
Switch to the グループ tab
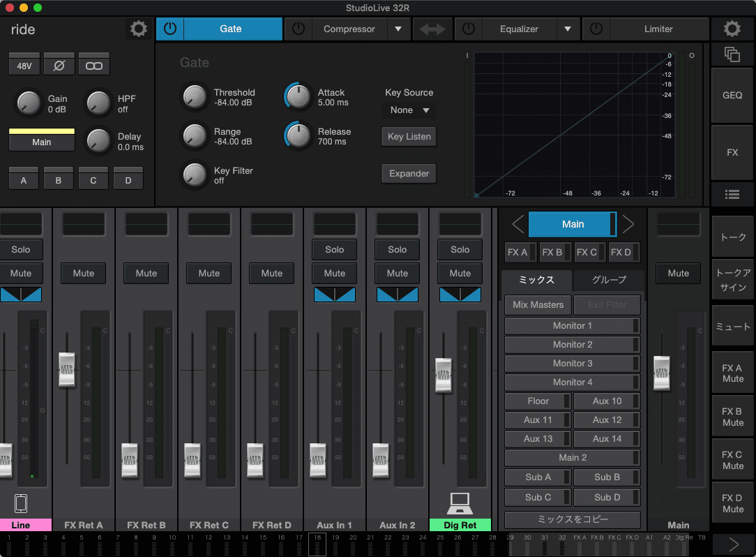click(x=609, y=280)
